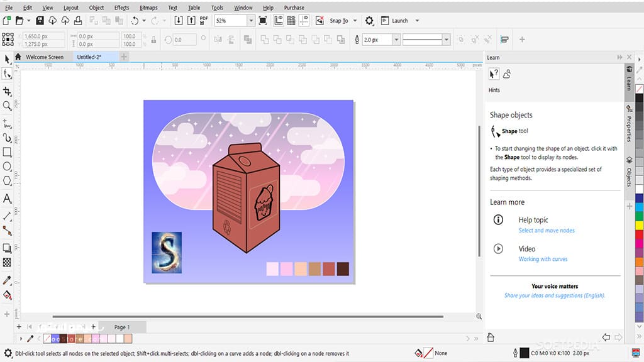Open Share your ideas and suggestions link
Image resolution: width=644 pixels, height=362 pixels.
pyautogui.click(x=555, y=295)
